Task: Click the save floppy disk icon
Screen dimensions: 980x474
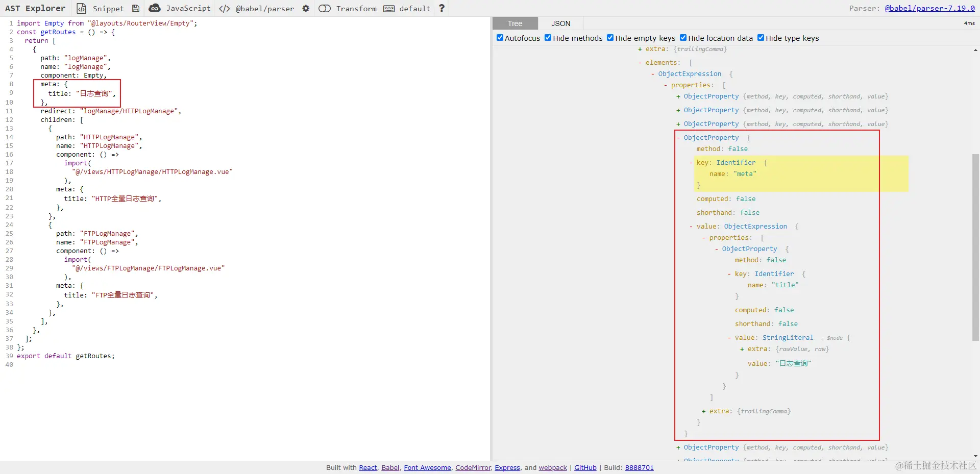Action: point(136,8)
